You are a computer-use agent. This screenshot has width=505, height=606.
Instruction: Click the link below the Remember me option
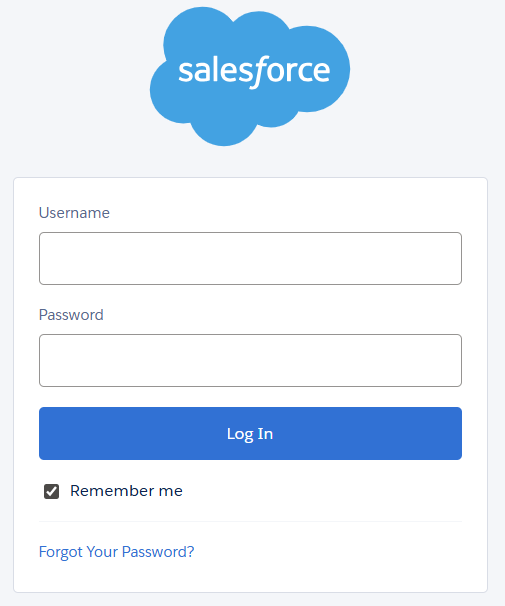(x=116, y=552)
